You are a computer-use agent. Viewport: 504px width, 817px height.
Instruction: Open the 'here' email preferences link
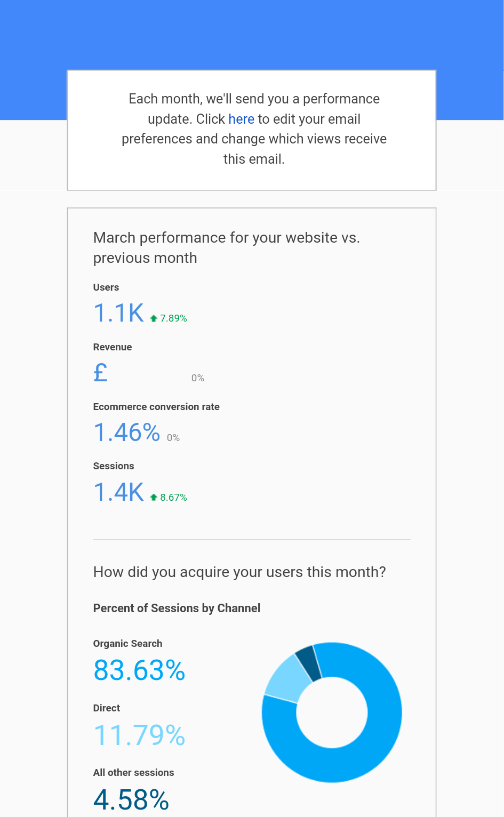[241, 119]
